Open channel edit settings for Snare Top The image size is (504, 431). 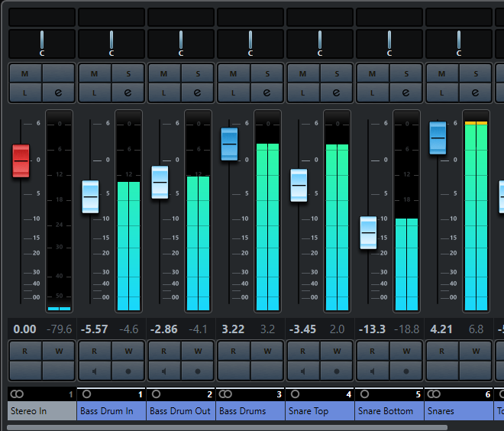pyautogui.click(x=336, y=93)
